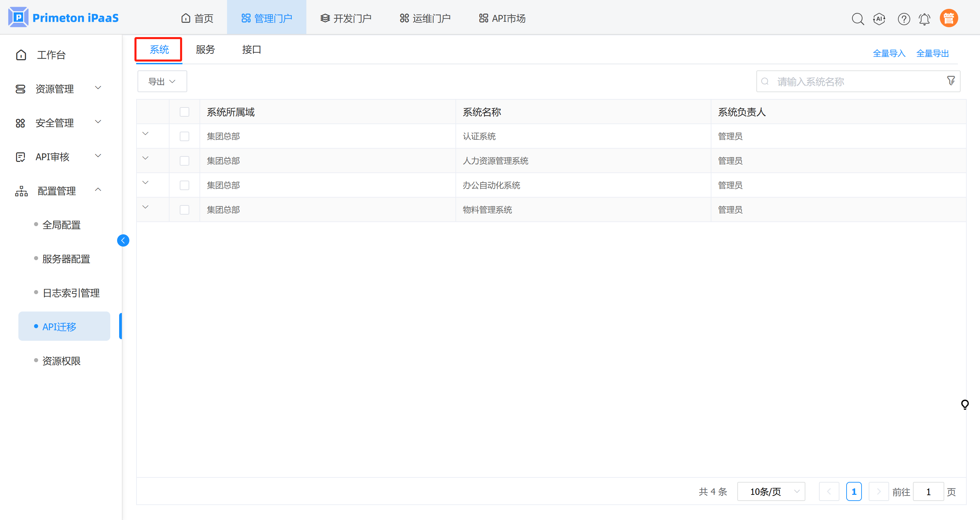Click the notification bell icon

(924, 19)
